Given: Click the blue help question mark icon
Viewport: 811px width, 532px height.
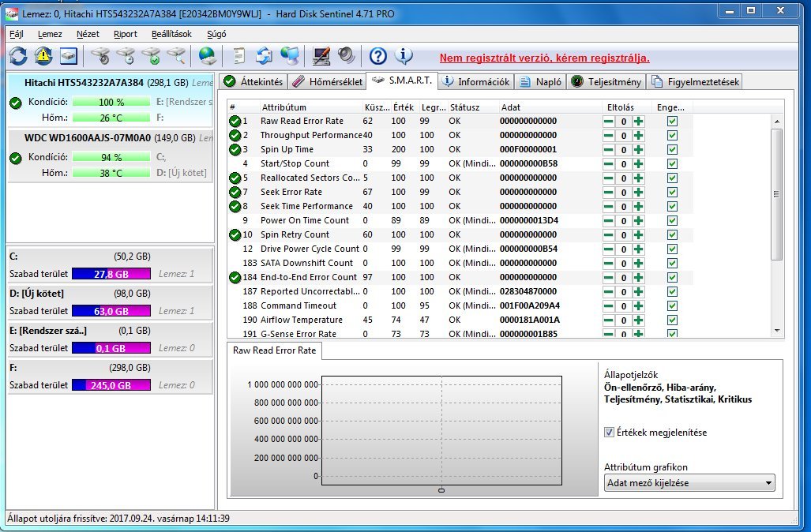Looking at the screenshot, I should pyautogui.click(x=377, y=56).
